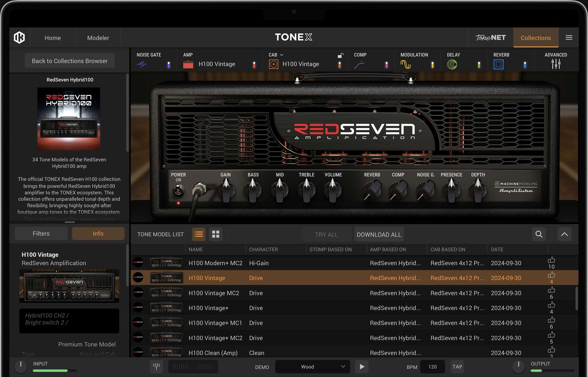Viewport: 588px width, 377px height.
Task: Open the Wood demo dropdown
Action: [x=312, y=366]
